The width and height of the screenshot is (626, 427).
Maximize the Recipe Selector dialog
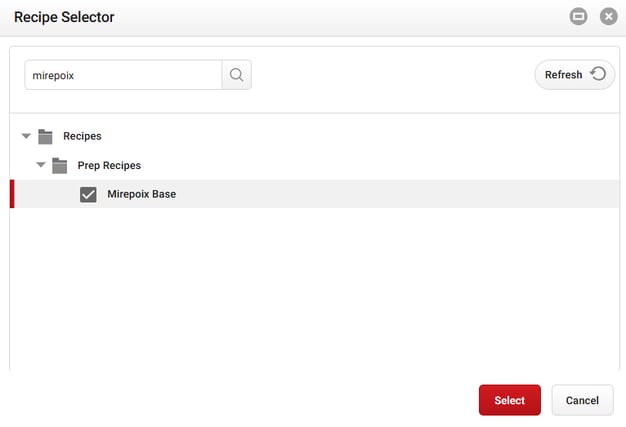coord(578,17)
